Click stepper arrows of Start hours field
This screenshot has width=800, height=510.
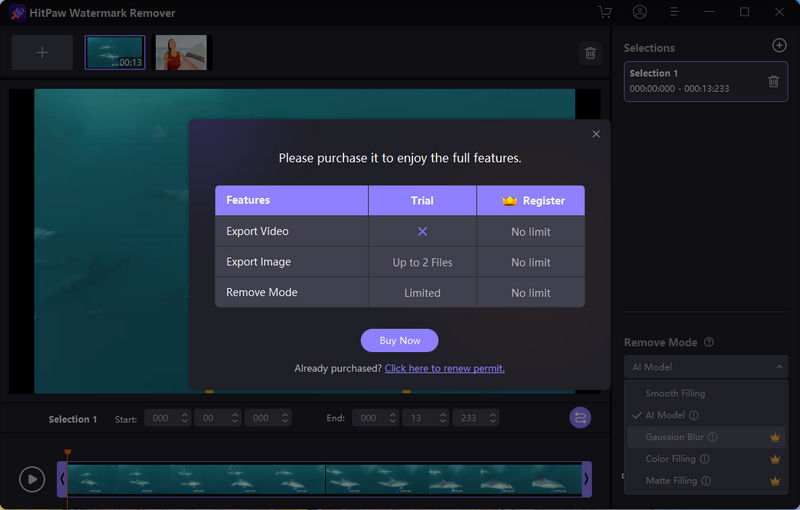pyautogui.click(x=185, y=418)
